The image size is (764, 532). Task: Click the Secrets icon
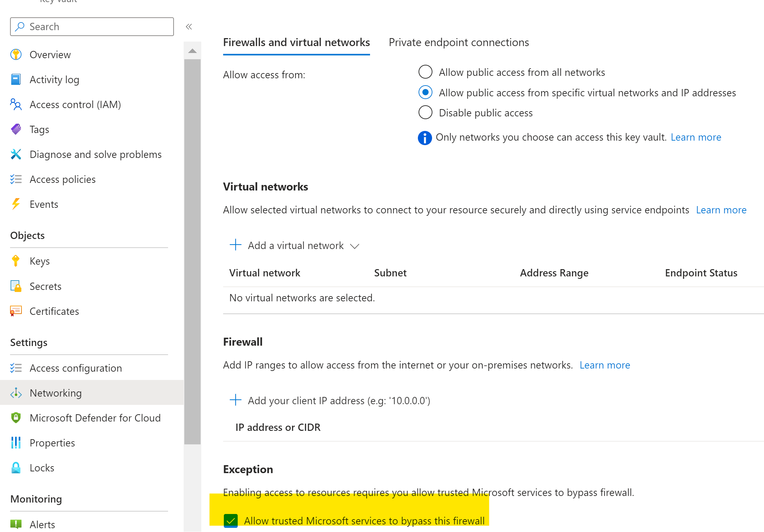coord(16,286)
